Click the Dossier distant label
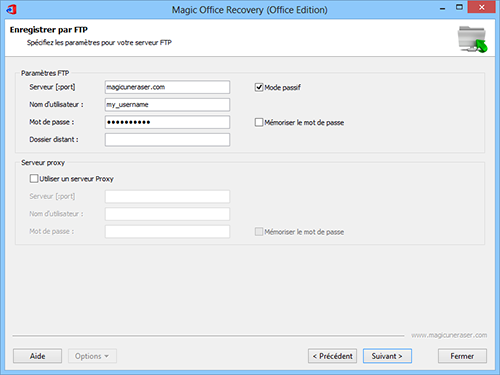 [54, 140]
